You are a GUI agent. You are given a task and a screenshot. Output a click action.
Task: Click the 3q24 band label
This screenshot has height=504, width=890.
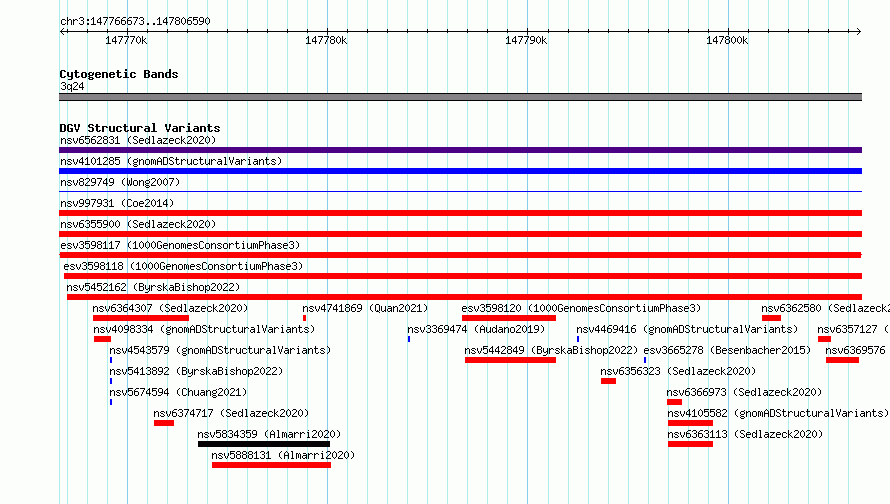click(x=72, y=86)
